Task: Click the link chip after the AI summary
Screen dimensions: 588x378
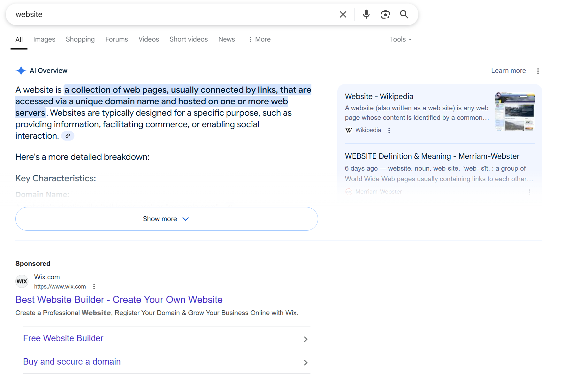Action: coord(67,136)
